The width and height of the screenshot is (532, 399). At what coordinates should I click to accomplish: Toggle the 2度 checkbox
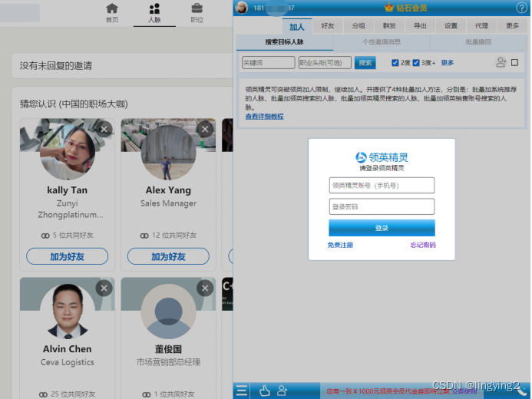[x=395, y=63]
